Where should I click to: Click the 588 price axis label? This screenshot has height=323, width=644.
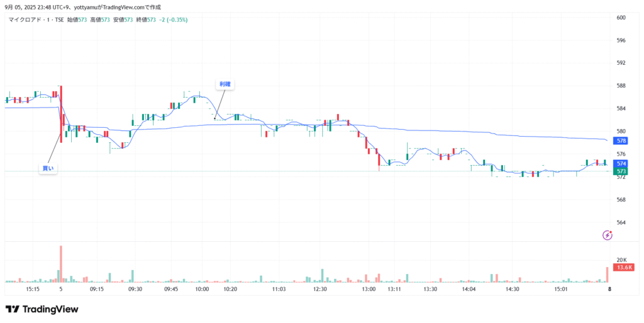pyautogui.click(x=621, y=86)
